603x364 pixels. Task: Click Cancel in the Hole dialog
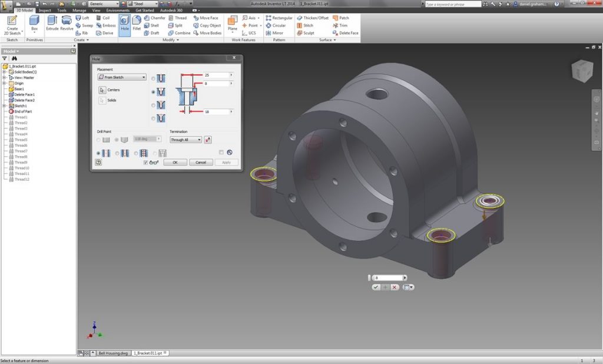coord(201,162)
